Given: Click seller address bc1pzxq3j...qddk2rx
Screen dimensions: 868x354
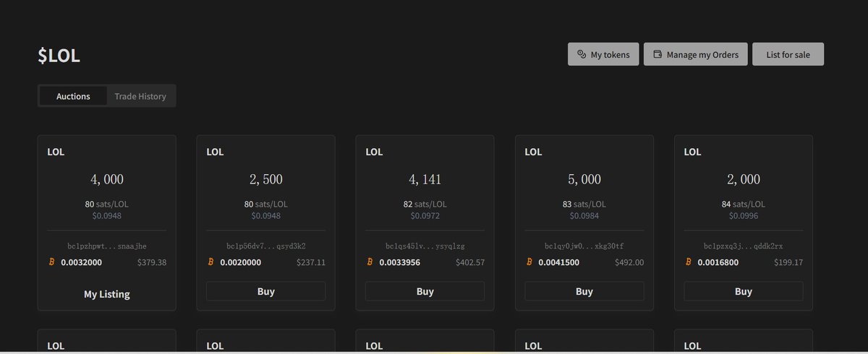Looking at the screenshot, I should (744, 246).
